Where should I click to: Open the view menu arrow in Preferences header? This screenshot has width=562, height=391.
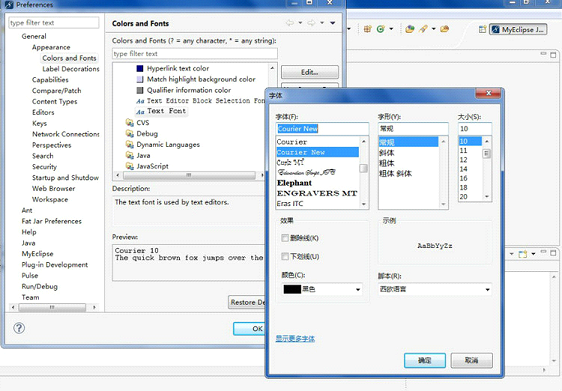coord(333,23)
